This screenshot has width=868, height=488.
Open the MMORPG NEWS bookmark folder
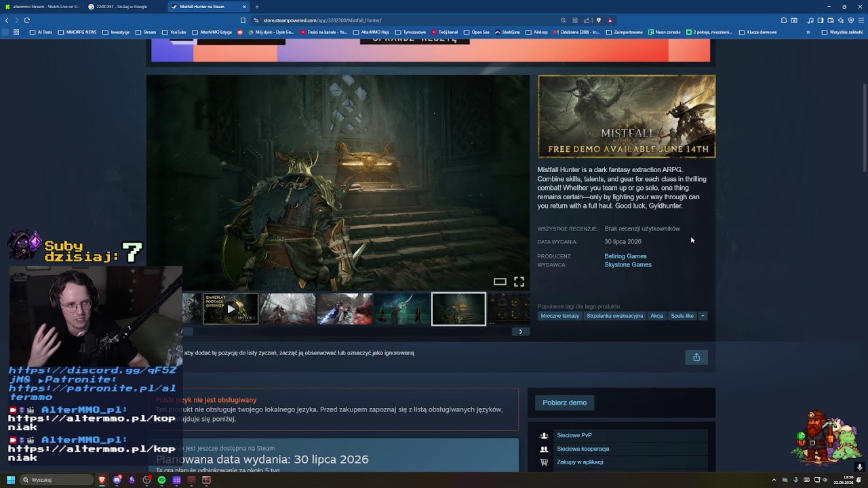[77, 32]
